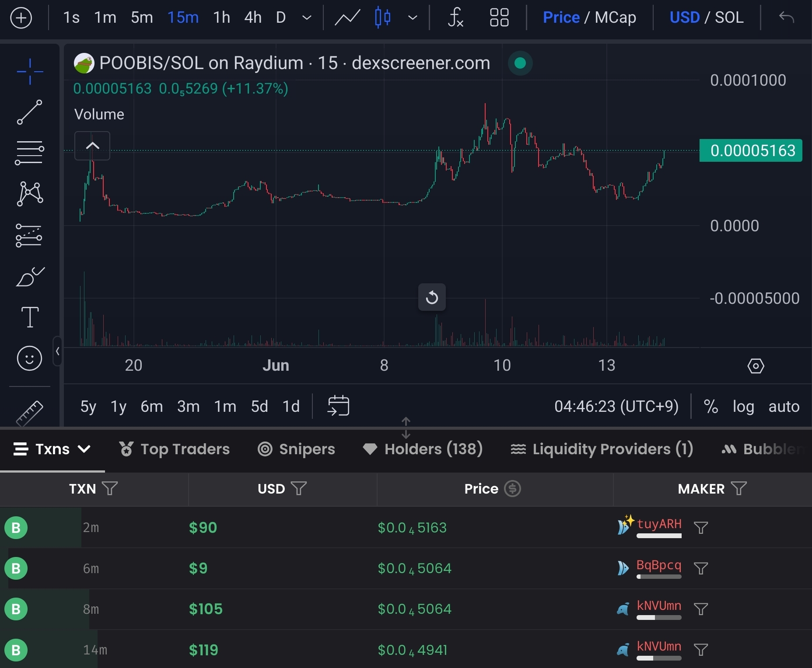Choose the candlestick chart style

[383, 18]
